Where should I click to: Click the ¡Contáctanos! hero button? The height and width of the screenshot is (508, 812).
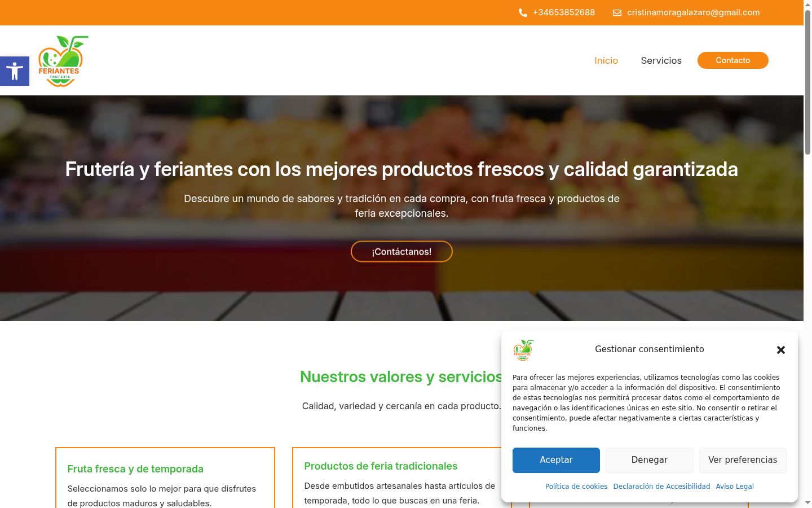401,252
